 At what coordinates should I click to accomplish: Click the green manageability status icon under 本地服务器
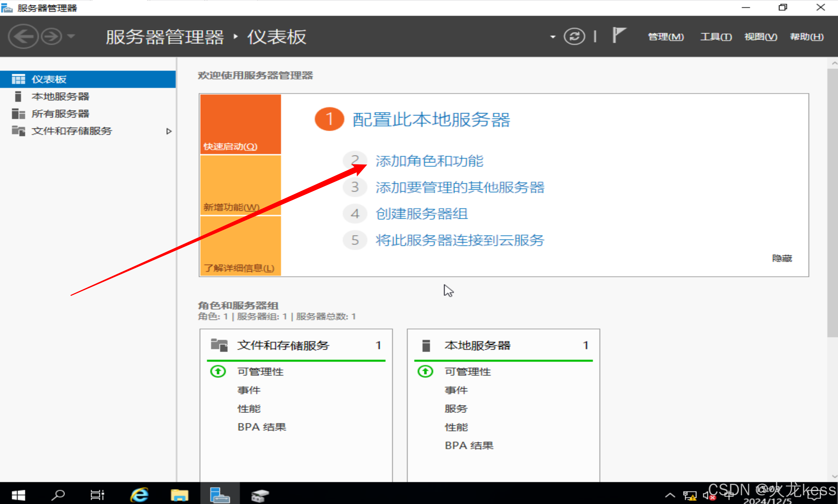point(425,371)
